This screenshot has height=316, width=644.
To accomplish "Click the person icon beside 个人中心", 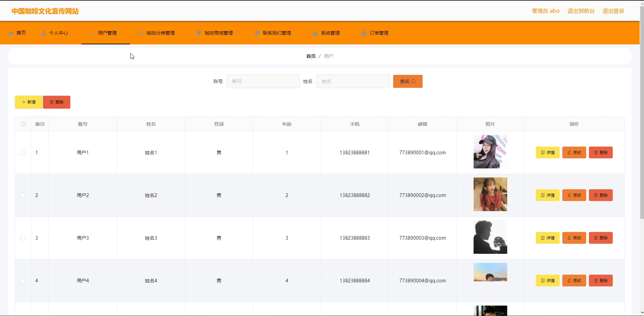I will click(x=43, y=33).
